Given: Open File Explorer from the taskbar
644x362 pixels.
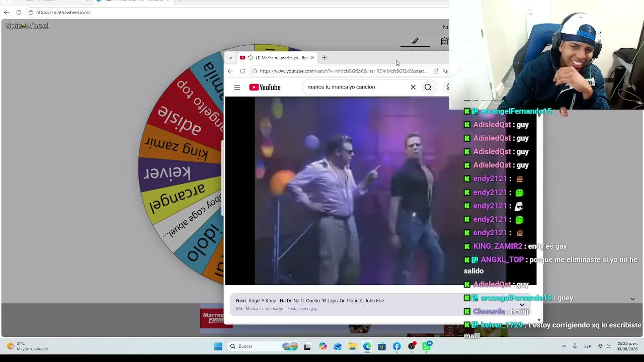Looking at the screenshot, I should pos(352,346).
